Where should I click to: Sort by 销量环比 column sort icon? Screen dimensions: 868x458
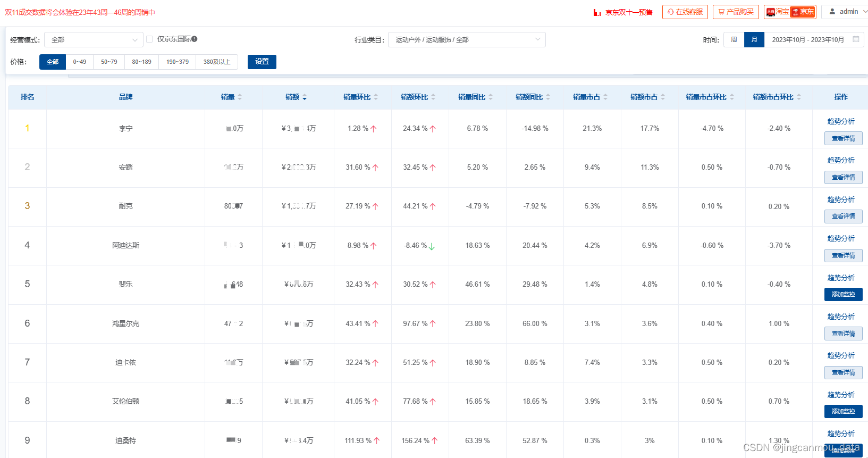[x=376, y=97]
